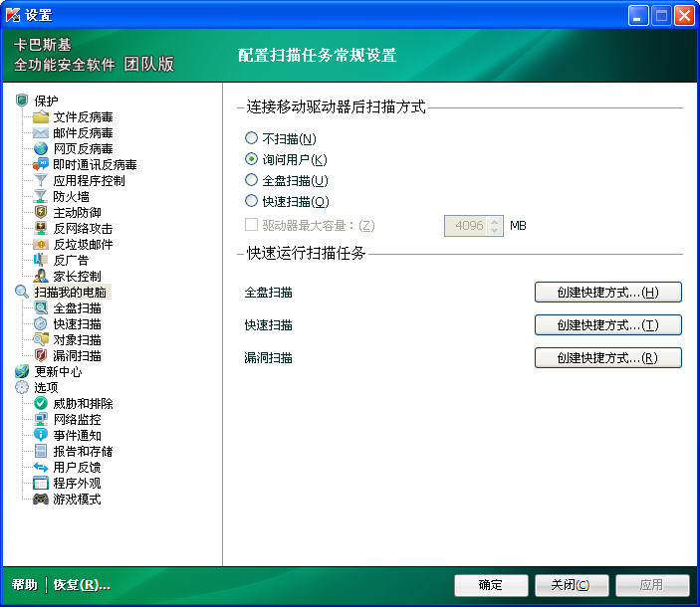700x607 pixels.
Task: Open 威胁和排除 settings page
Action: click(83, 403)
